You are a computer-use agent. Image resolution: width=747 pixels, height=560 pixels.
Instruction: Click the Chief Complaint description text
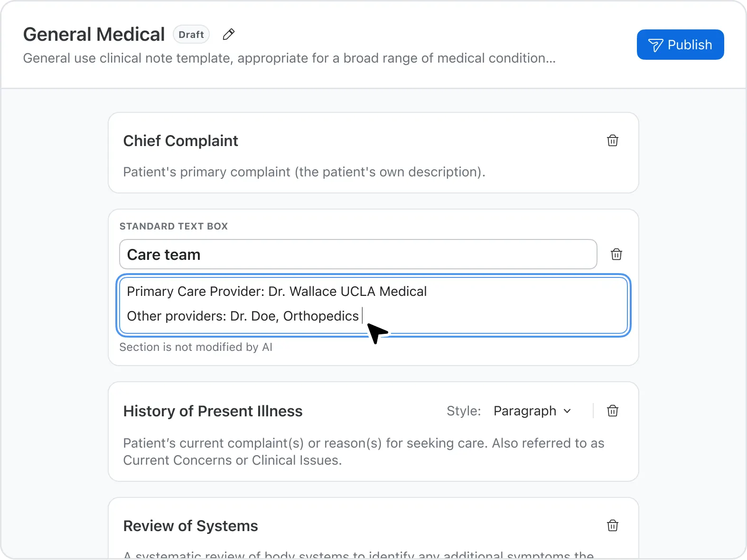pyautogui.click(x=304, y=172)
